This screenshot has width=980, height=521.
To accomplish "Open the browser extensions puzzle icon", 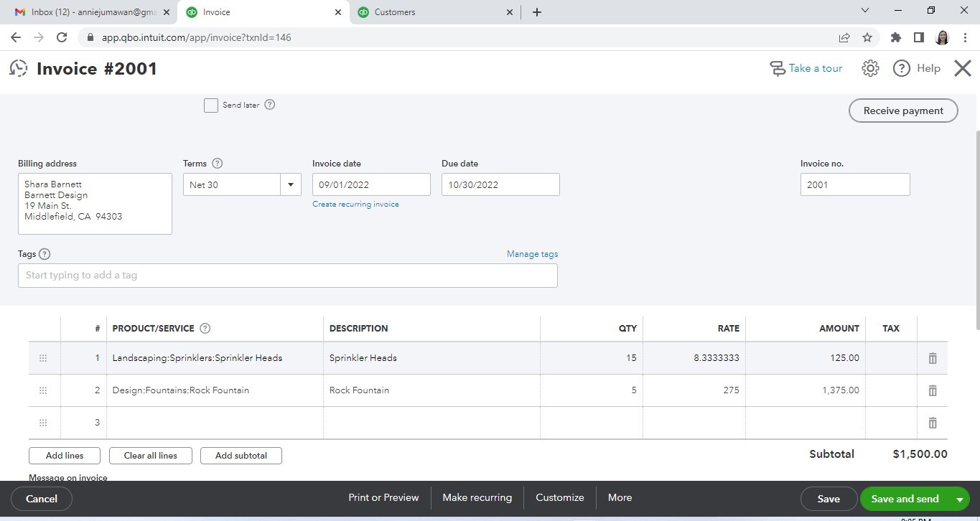I will coord(895,37).
